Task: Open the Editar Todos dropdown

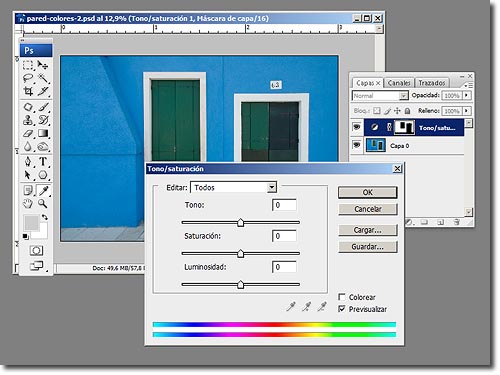Action: pos(233,187)
